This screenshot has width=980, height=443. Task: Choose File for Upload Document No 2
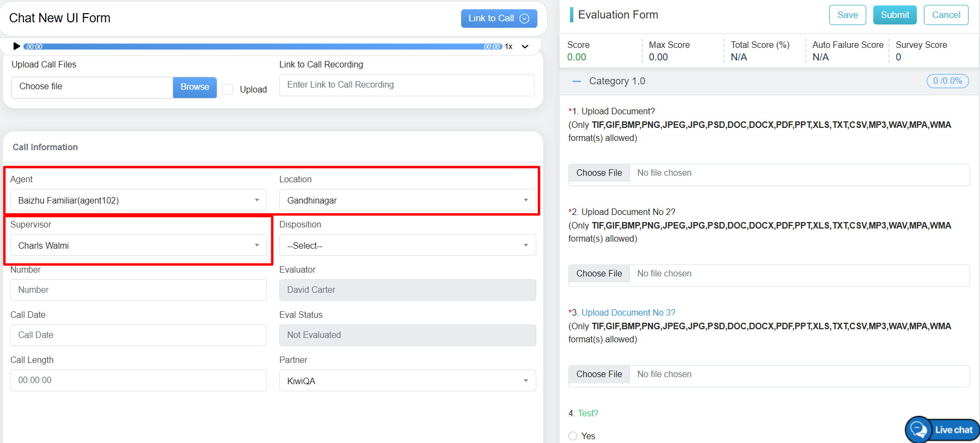[599, 274]
